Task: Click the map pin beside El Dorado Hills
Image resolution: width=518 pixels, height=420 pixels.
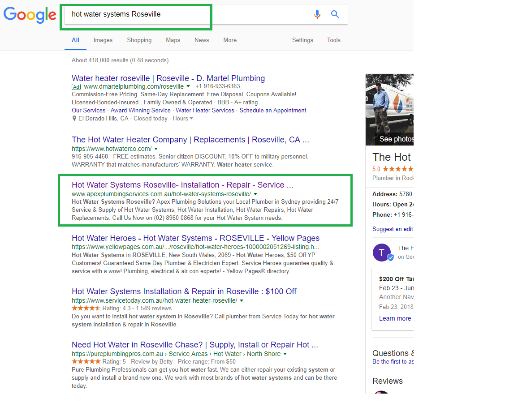Action: (74, 119)
